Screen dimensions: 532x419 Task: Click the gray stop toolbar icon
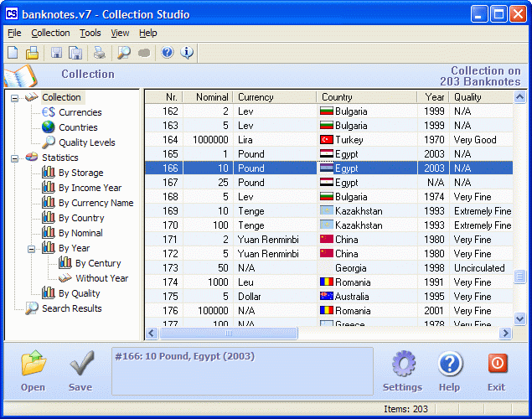(144, 53)
